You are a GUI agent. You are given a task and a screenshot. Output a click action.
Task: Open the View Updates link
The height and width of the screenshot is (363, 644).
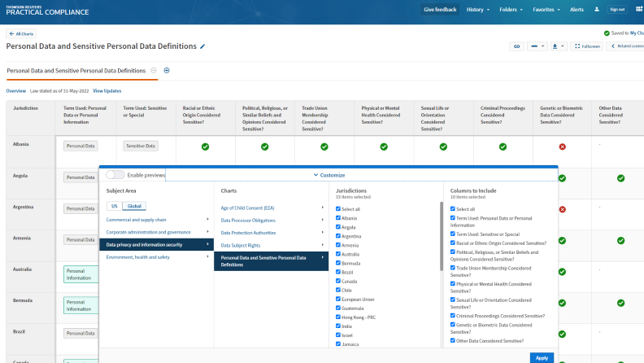click(x=107, y=90)
